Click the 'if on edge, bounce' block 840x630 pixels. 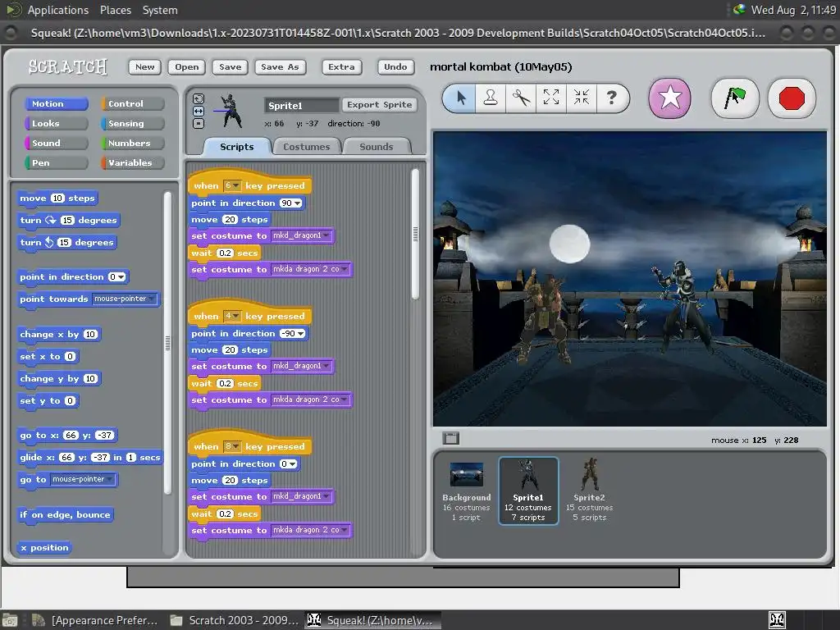(x=65, y=515)
